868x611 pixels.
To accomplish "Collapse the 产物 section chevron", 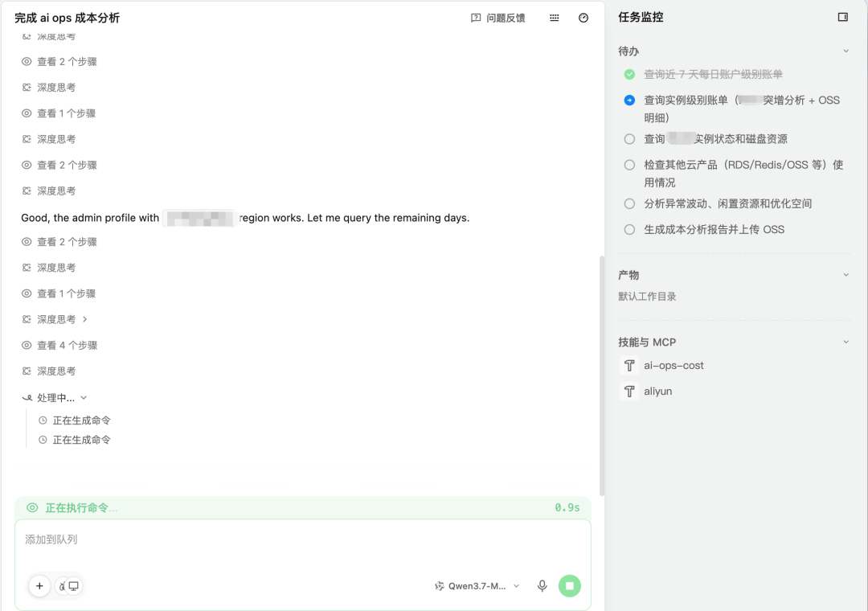I will (x=845, y=275).
